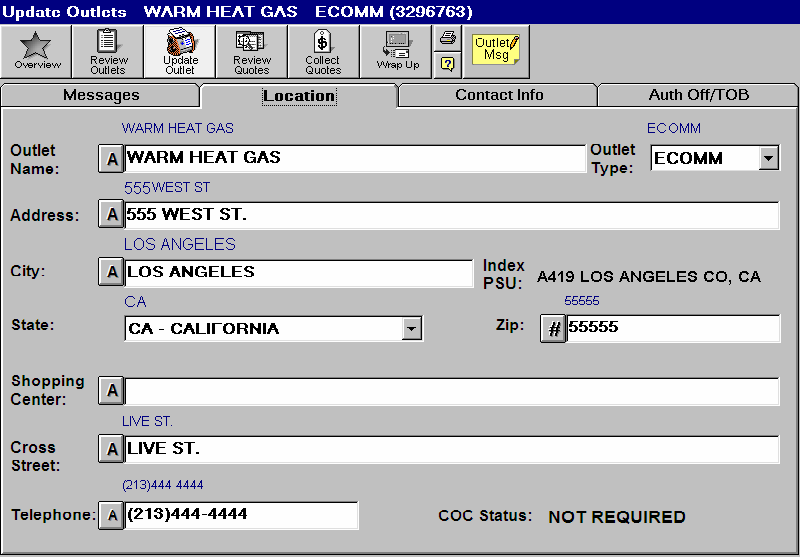This screenshot has height=557, width=800.
Task: Open the Auth Off/TOB tab
Action: 698,95
